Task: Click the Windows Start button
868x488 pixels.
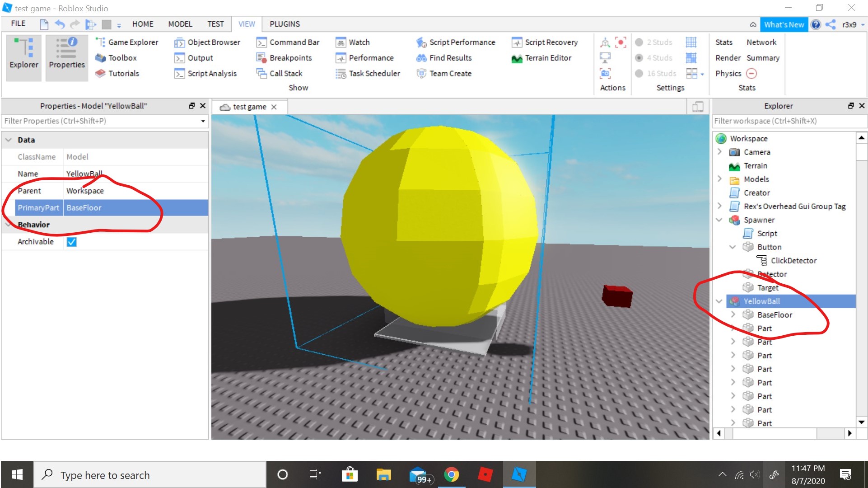Action: 17,474
